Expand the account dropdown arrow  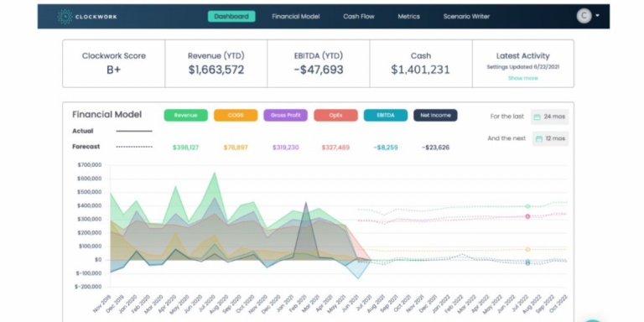[597, 16]
